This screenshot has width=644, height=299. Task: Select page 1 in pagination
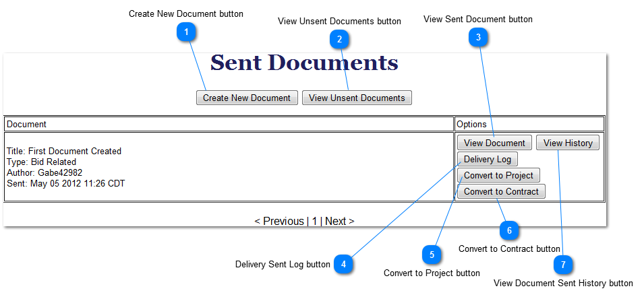coord(314,221)
